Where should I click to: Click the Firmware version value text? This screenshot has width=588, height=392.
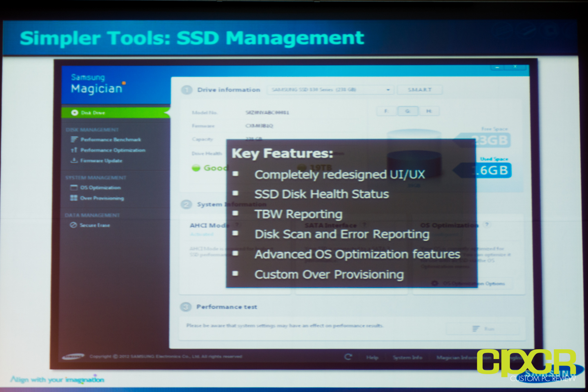pyautogui.click(x=259, y=126)
